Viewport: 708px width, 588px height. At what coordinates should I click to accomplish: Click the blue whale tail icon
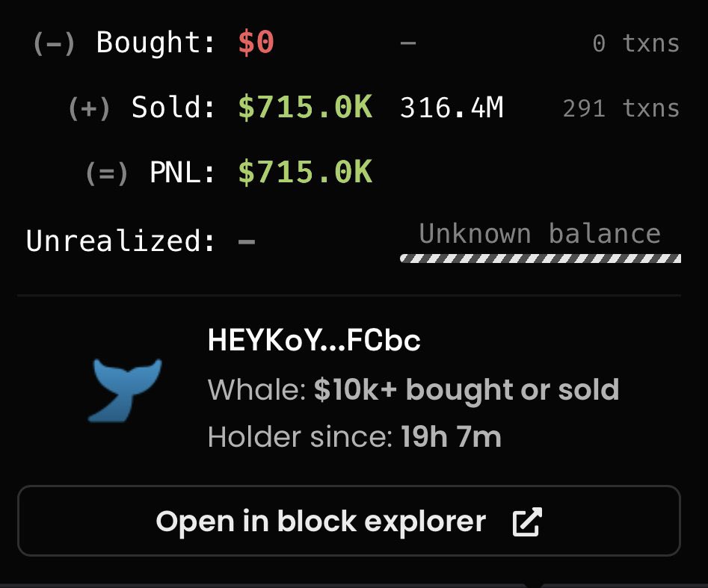(125, 390)
